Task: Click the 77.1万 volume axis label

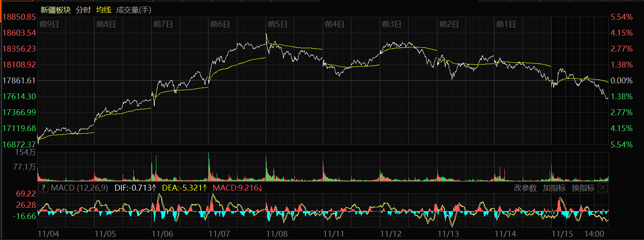Action: click(24, 167)
